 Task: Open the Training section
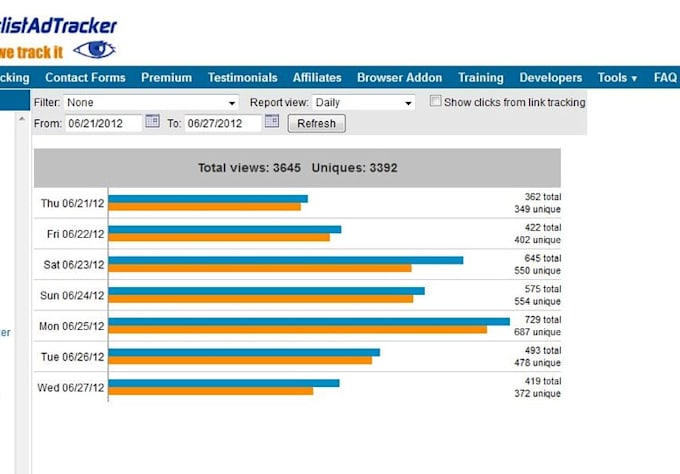point(481,78)
